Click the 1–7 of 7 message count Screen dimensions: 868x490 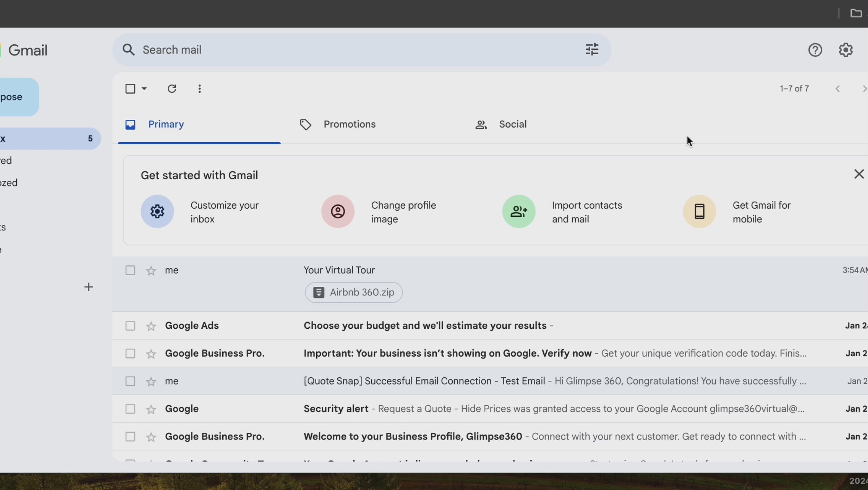tap(794, 89)
